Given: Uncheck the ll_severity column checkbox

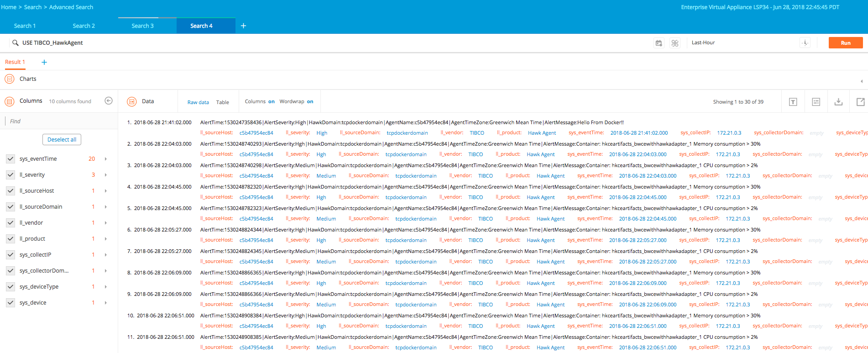Looking at the screenshot, I should coord(10,175).
